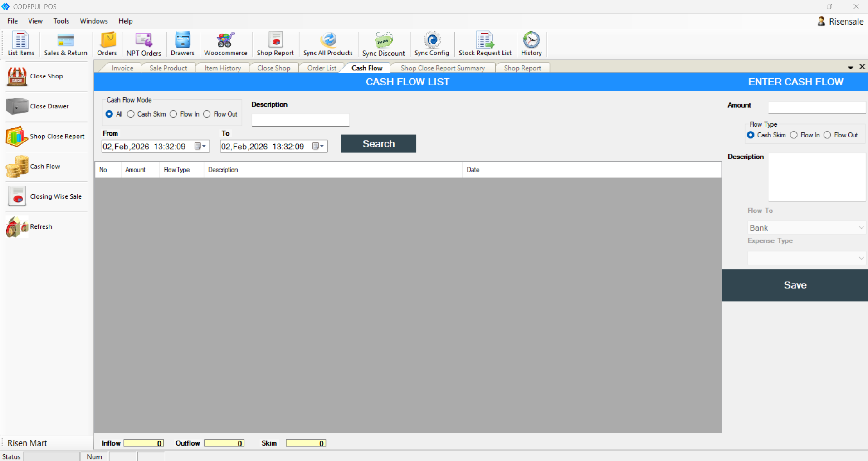The width and height of the screenshot is (868, 461).
Task: Choose Flow Out under Cash Flow Mode
Action: (207, 114)
